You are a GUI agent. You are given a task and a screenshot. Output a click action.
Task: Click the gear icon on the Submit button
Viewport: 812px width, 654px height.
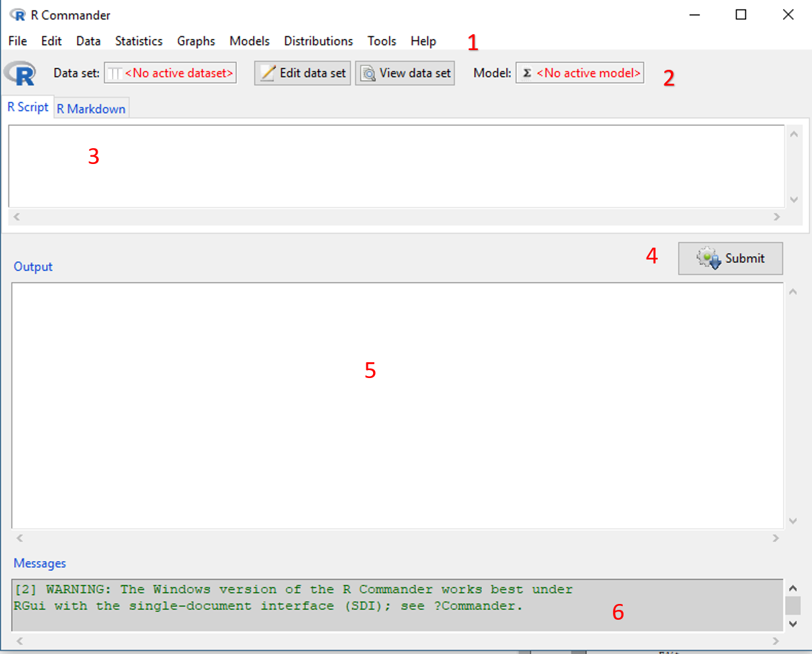pos(709,258)
